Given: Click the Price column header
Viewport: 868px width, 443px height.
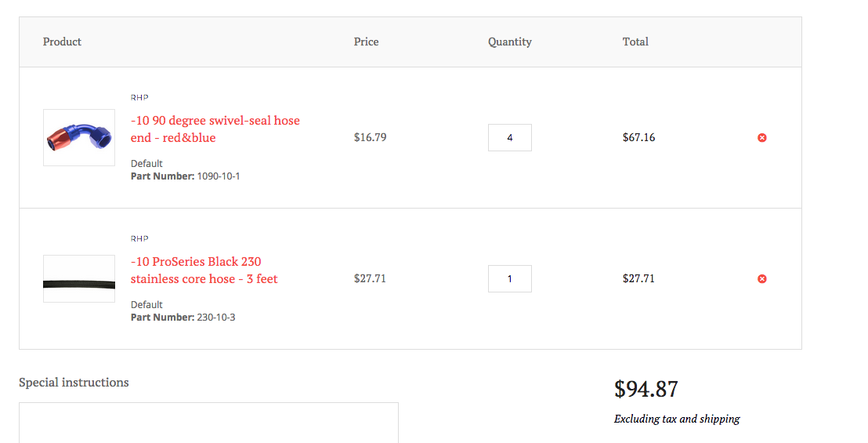Looking at the screenshot, I should pos(366,42).
